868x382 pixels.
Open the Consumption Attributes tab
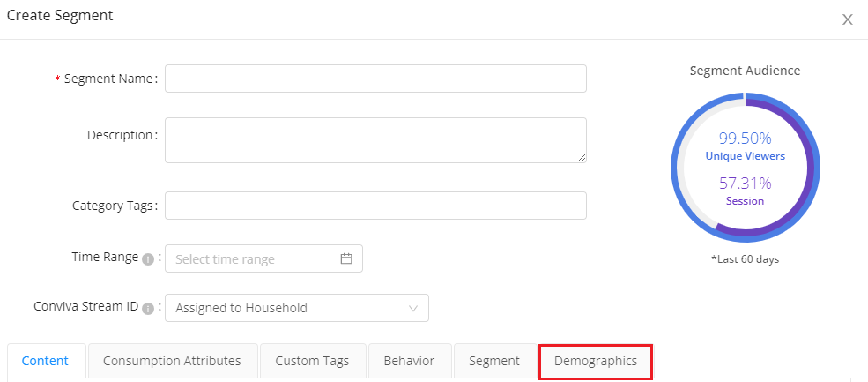[173, 362]
